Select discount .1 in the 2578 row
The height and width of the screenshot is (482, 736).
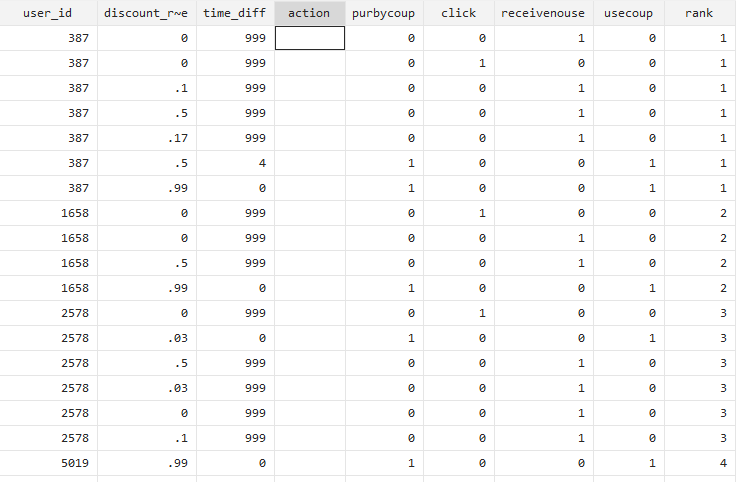coord(146,438)
